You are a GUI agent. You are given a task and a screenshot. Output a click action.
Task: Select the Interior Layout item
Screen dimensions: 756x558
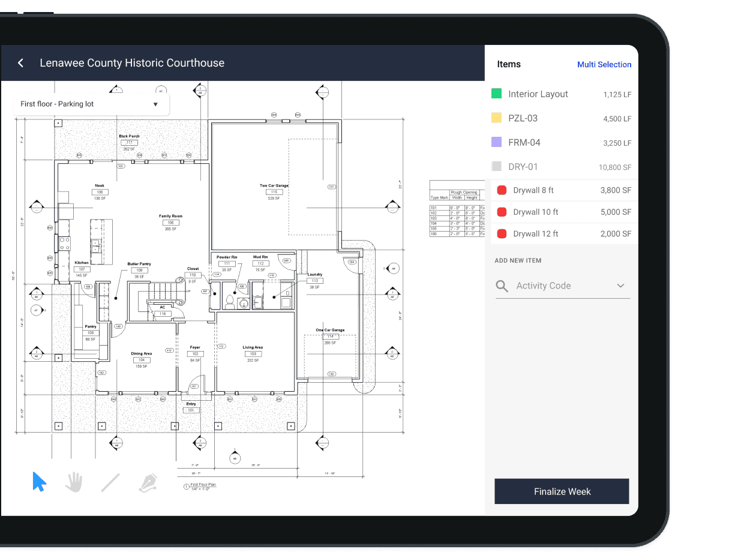(x=538, y=94)
